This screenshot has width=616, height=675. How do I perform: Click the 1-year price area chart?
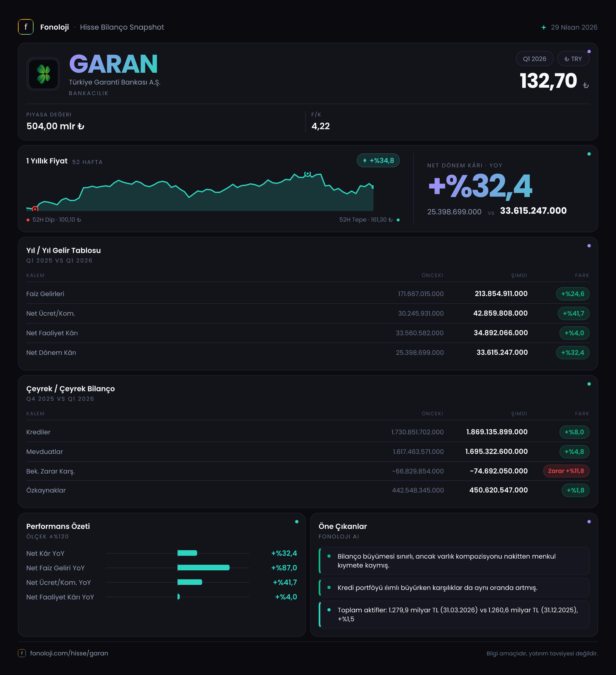click(200, 191)
